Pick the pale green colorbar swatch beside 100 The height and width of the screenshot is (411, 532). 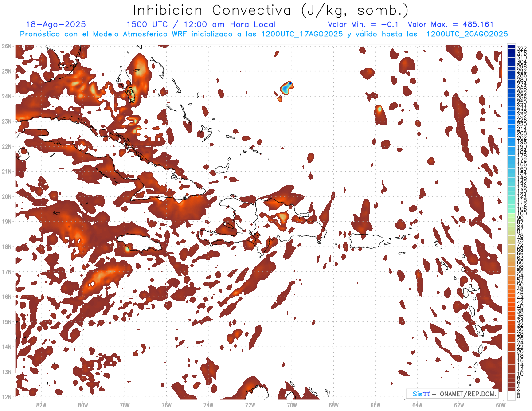pos(512,215)
